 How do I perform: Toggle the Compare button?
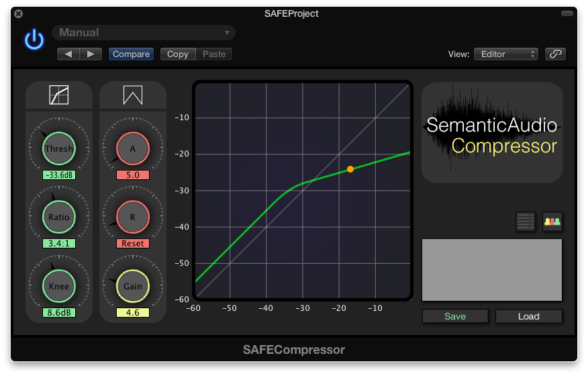(x=131, y=54)
